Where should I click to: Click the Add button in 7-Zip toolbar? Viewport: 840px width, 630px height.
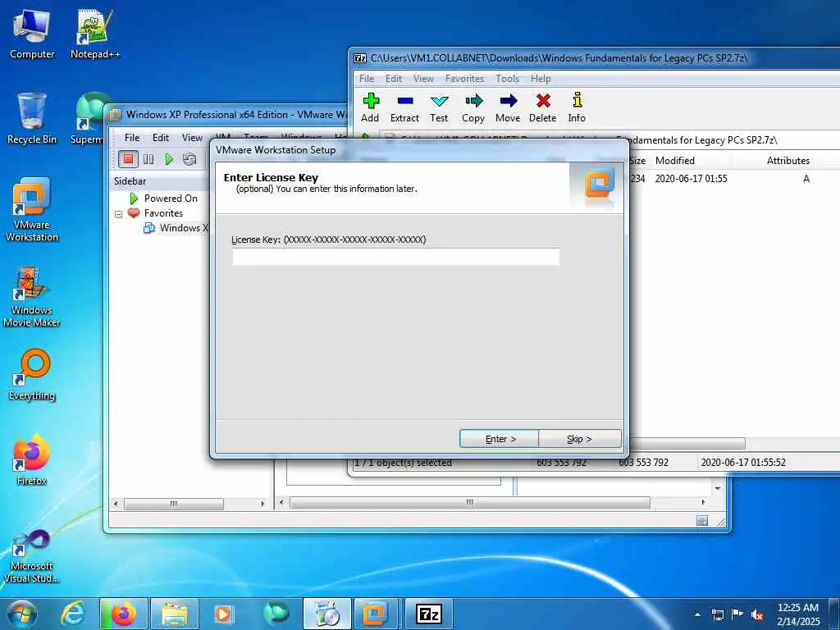370,107
